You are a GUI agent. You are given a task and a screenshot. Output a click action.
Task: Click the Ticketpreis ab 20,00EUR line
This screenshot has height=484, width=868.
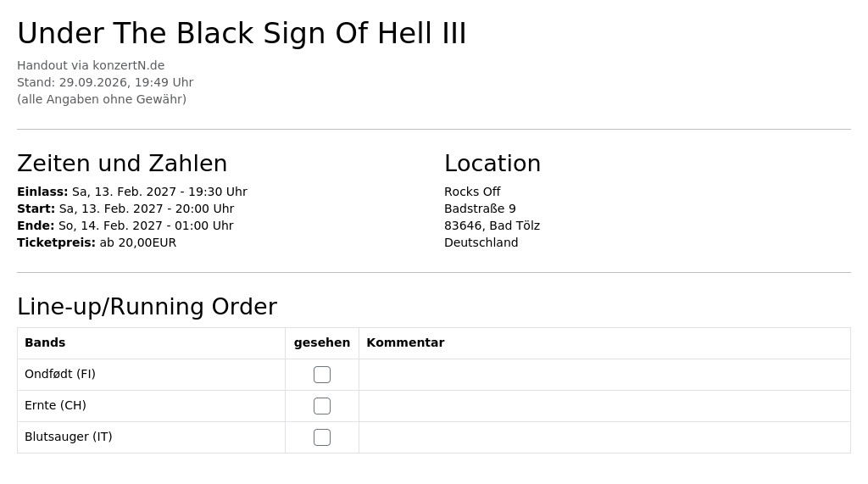[x=97, y=242]
